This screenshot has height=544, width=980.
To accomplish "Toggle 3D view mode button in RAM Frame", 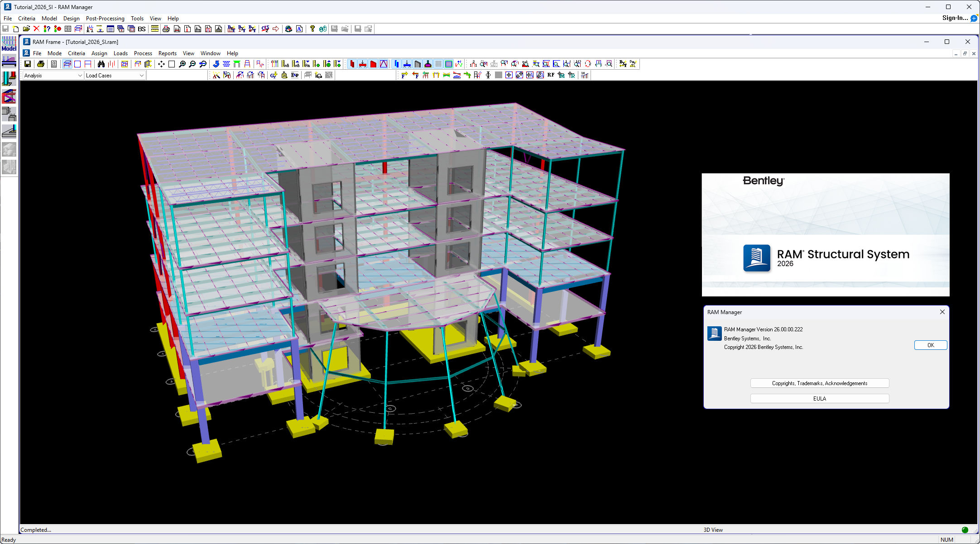I will pos(67,64).
